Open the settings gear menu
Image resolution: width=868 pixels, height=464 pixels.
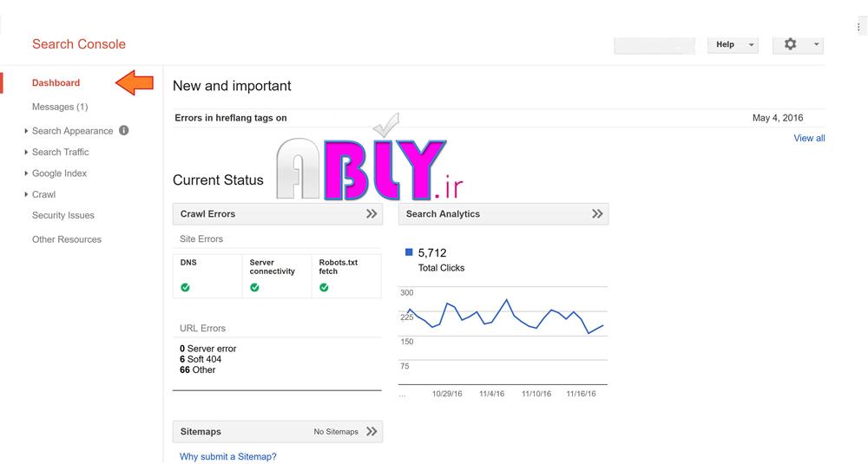pyautogui.click(x=790, y=44)
